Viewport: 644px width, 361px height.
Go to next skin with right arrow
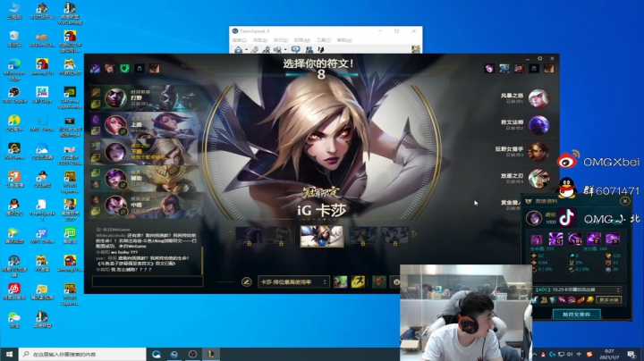tap(414, 234)
